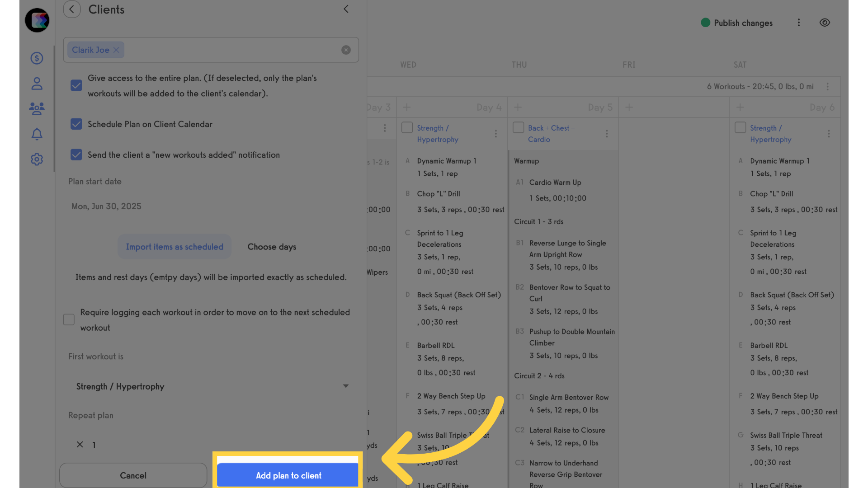Open the single client profile icon

coord(37,84)
